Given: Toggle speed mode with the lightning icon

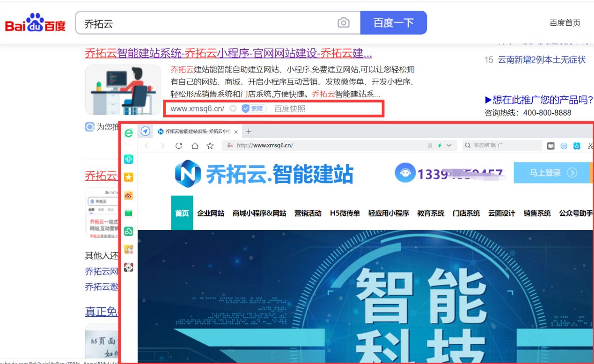Looking at the screenshot, I should (x=440, y=145).
